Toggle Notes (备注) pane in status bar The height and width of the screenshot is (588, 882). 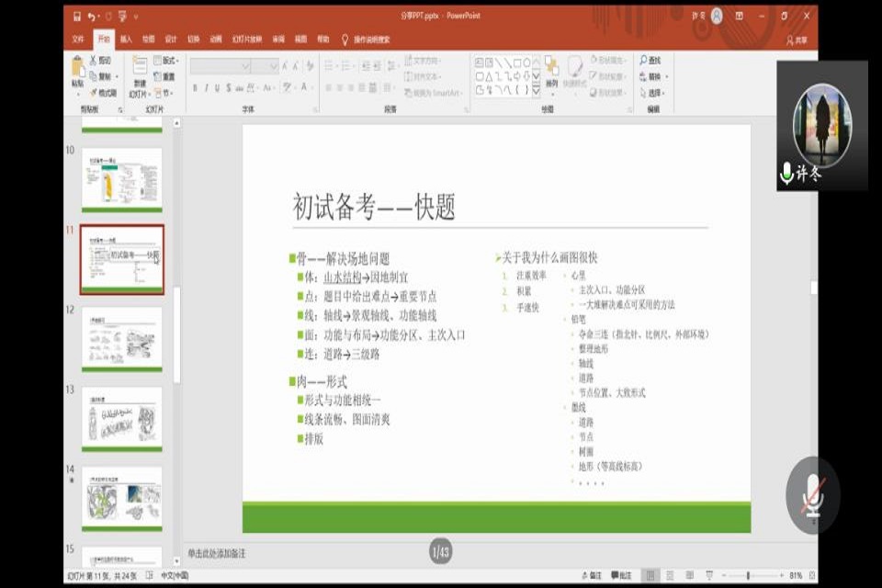pyautogui.click(x=591, y=575)
